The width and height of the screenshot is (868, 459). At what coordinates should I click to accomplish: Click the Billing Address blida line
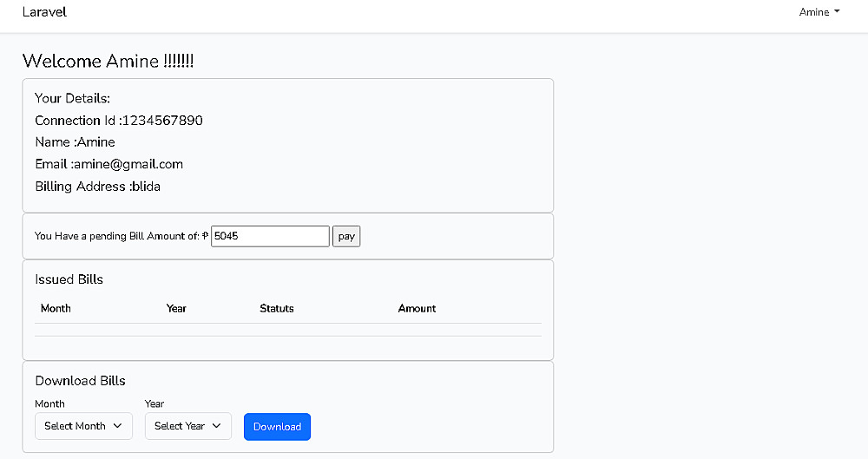(98, 187)
